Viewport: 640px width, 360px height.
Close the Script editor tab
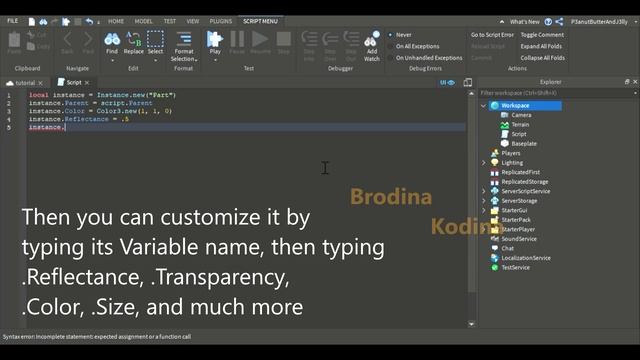(x=87, y=83)
